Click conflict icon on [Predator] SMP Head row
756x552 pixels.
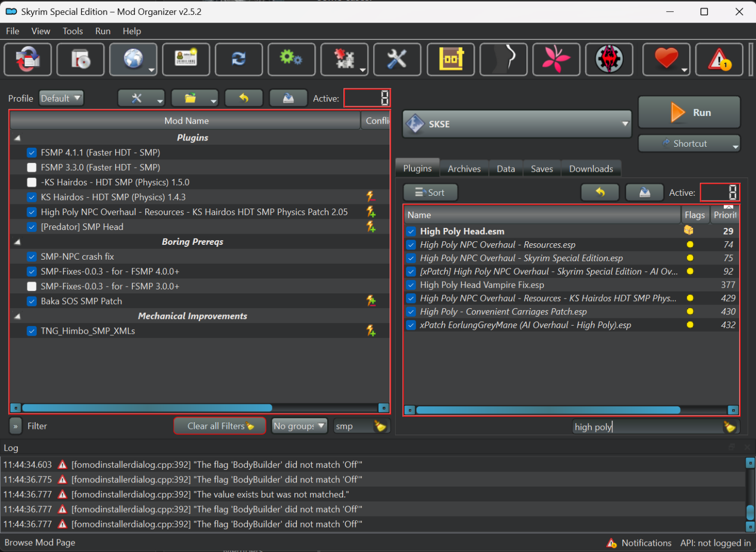tap(371, 226)
